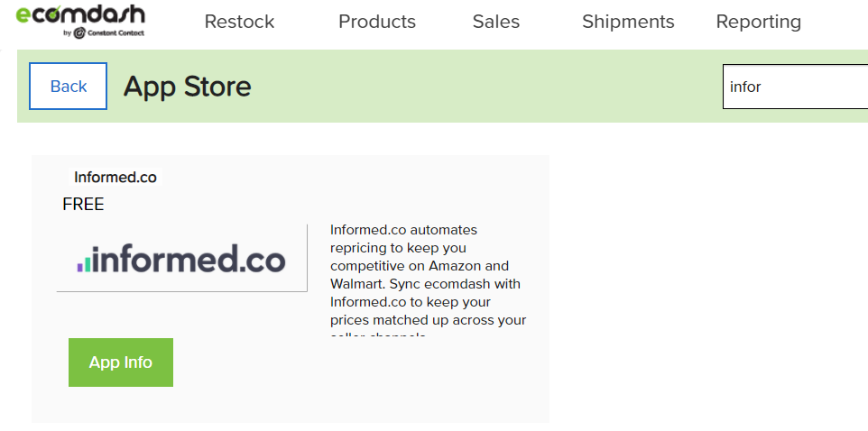The height and width of the screenshot is (431, 868).
Task: Go back using the Back button
Action: click(68, 86)
